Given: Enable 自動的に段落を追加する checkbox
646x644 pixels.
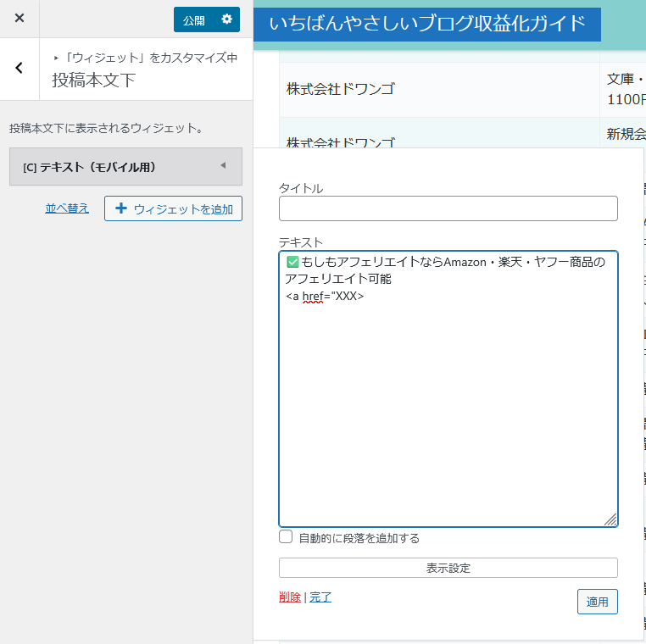Looking at the screenshot, I should click(286, 537).
